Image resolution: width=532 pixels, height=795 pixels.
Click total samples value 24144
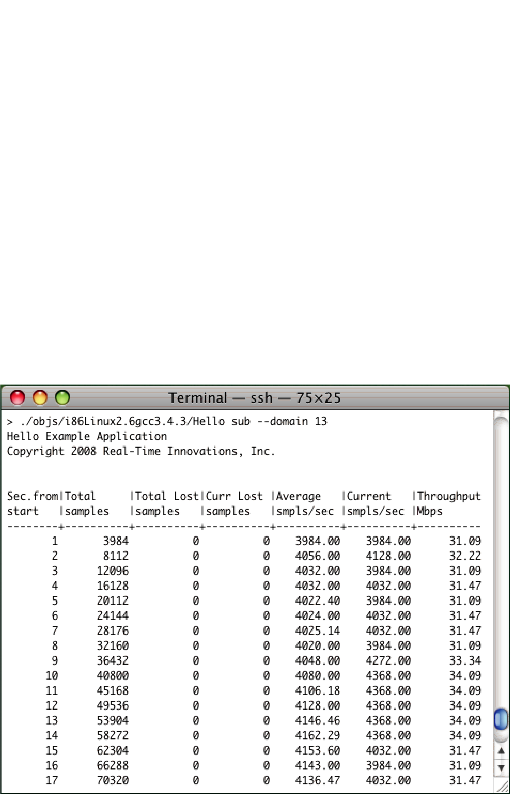tap(113, 616)
